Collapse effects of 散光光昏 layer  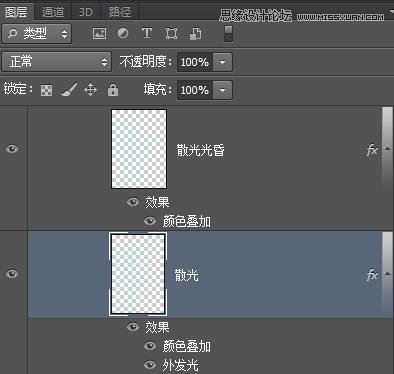(x=387, y=148)
